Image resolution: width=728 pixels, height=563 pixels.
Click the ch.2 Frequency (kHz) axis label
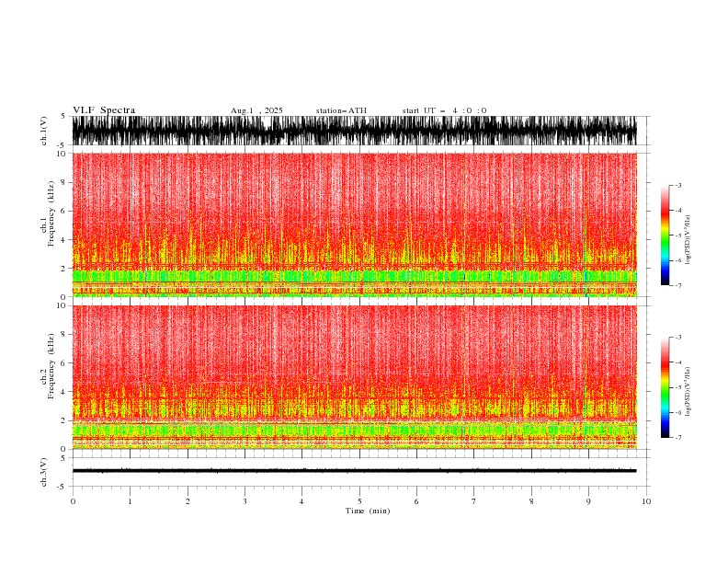47,365
